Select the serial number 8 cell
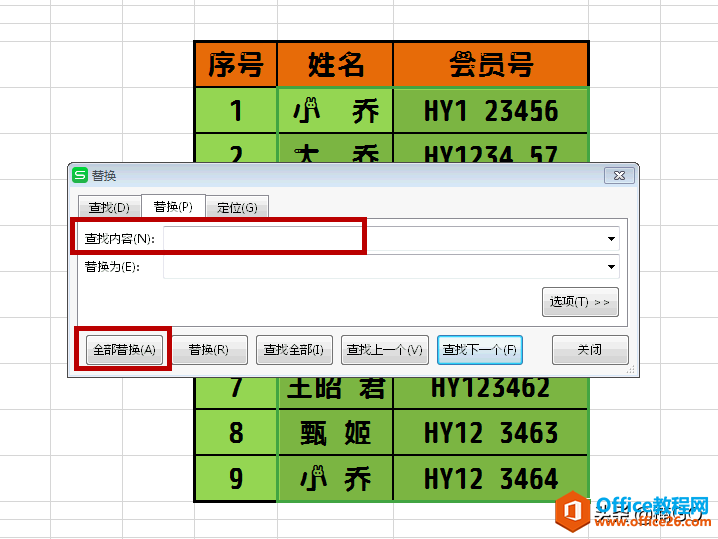This screenshot has height=539, width=718. click(x=236, y=432)
